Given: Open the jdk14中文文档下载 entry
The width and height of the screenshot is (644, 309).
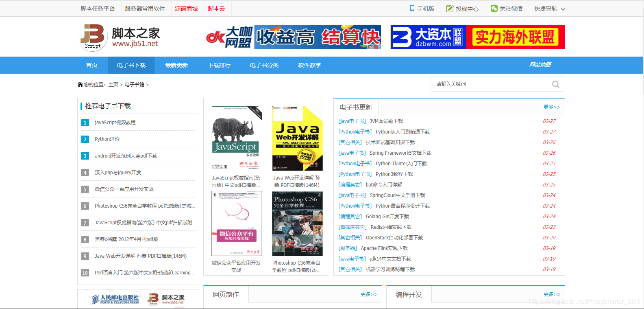Looking at the screenshot, I should [x=390, y=259].
